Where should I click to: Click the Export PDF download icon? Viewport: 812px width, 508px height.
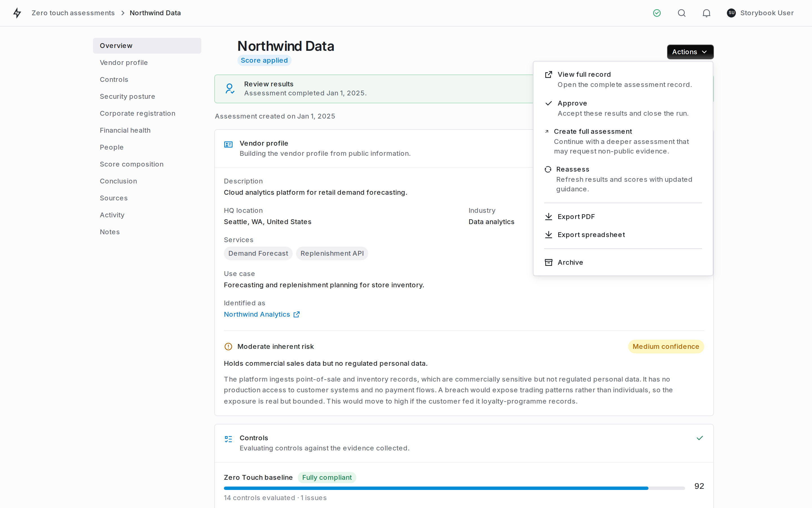point(548,217)
